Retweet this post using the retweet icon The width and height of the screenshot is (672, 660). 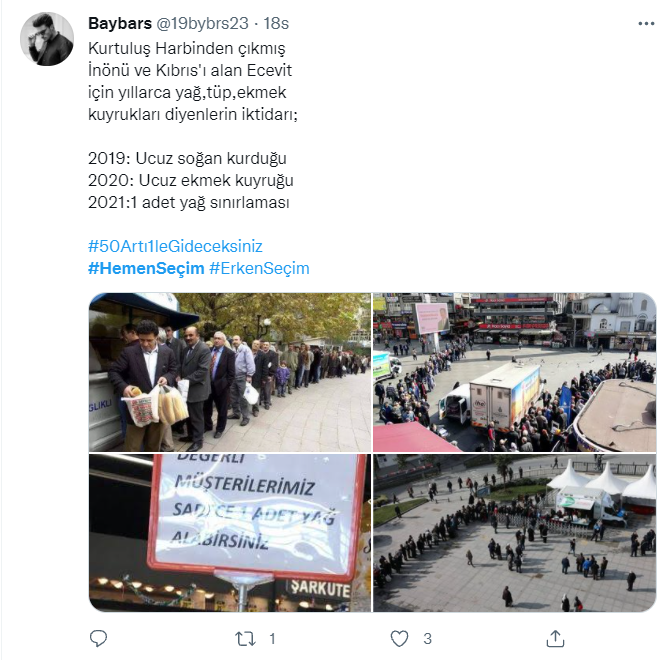[x=246, y=639]
